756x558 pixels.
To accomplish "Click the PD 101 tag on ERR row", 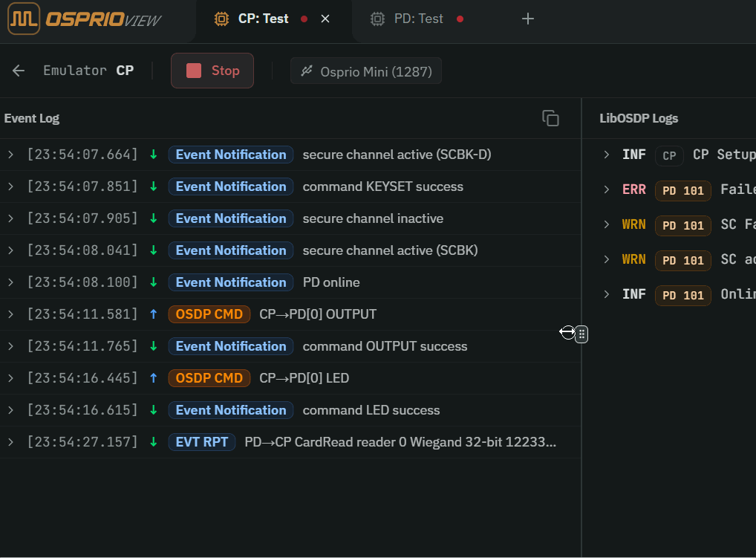I will 682,190.
